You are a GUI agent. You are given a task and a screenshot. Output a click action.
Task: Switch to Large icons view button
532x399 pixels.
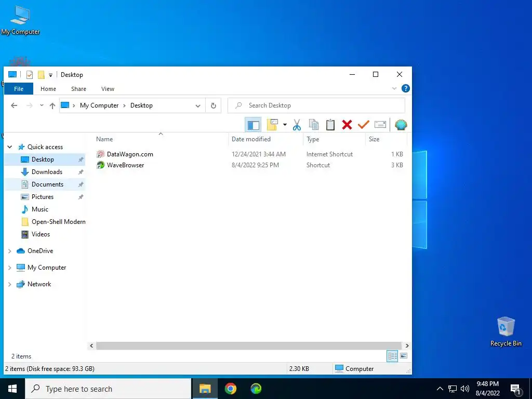click(x=403, y=356)
